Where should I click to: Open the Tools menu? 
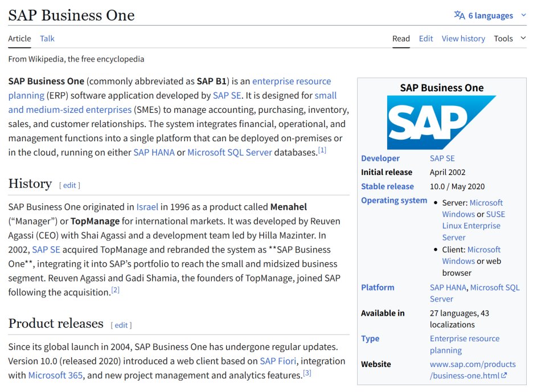[503, 38]
